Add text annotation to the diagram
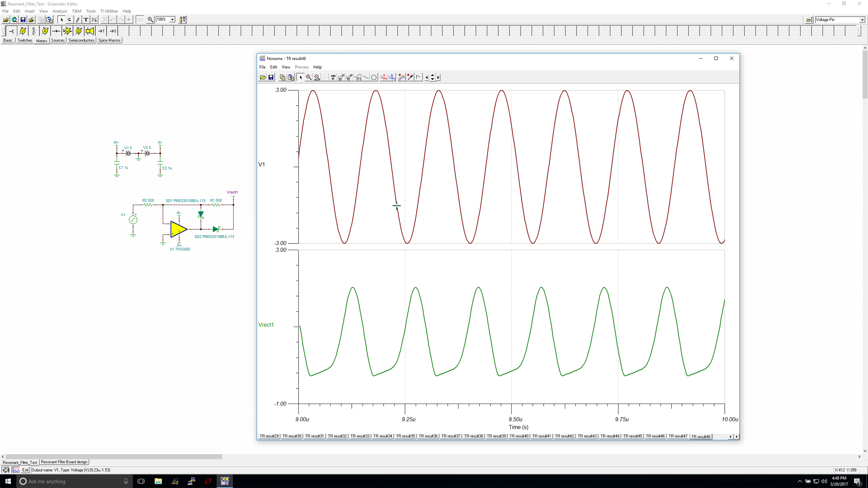The height and width of the screenshot is (488, 868). (x=333, y=78)
